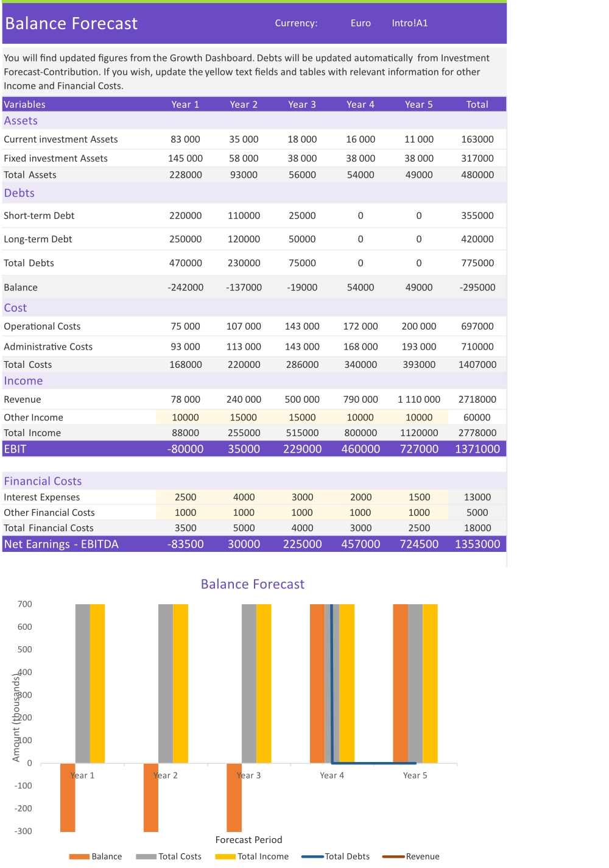The image size is (609, 868).
Task: Click Total Costs total value 1407000
Action: click(477, 365)
